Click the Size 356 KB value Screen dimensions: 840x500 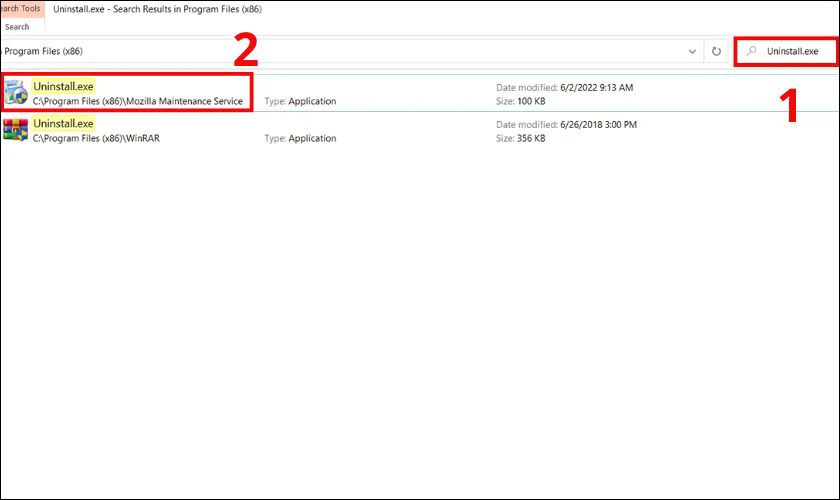(531, 138)
